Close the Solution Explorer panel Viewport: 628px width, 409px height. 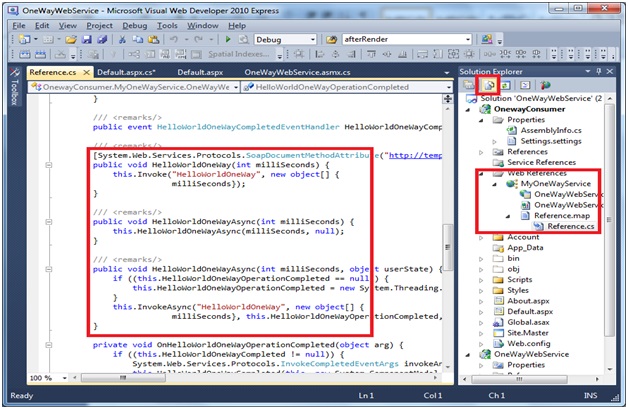610,71
